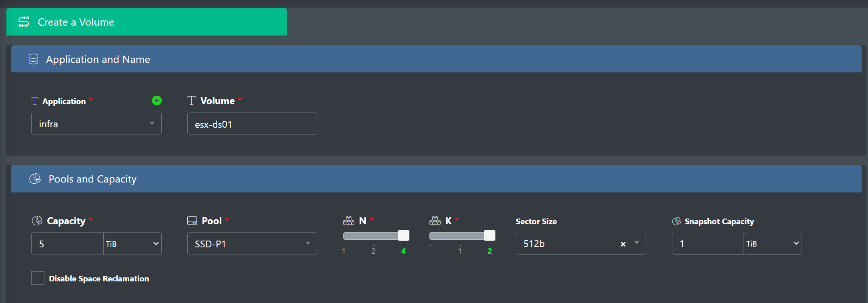Add a new application with the green plus icon
Viewport: 868px width, 303px height.
pyautogui.click(x=157, y=100)
